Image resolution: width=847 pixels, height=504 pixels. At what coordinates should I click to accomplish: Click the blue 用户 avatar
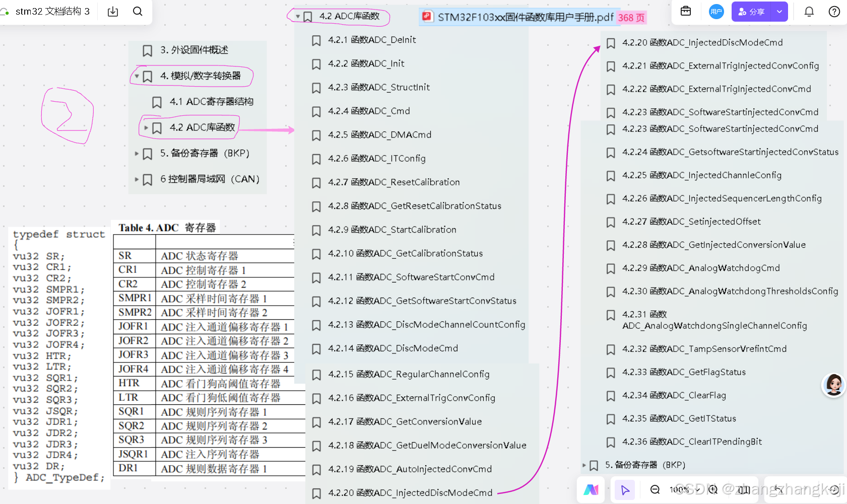pyautogui.click(x=716, y=12)
